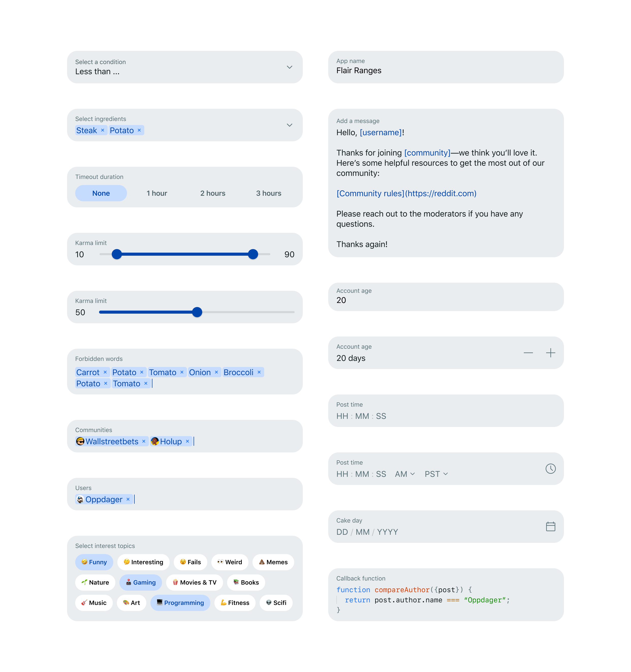Image resolution: width=631 pixels, height=672 pixels.
Task: Decrease Account age with the minus icon
Action: 528,353
